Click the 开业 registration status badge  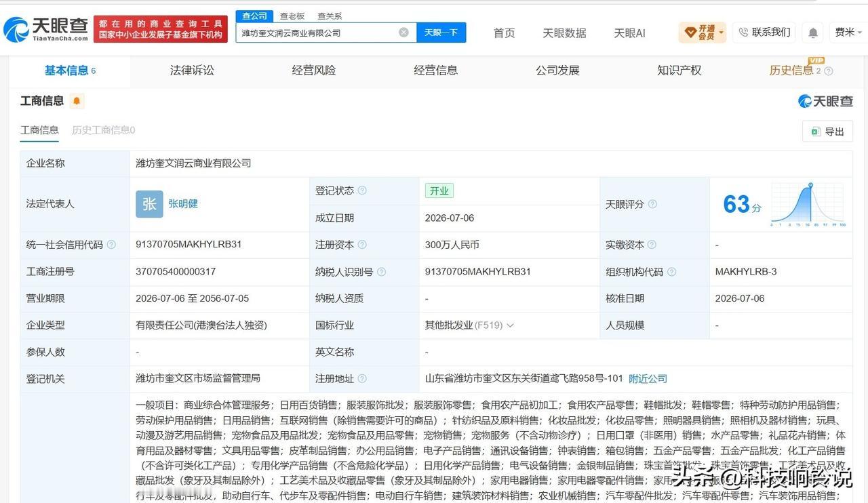(x=439, y=190)
